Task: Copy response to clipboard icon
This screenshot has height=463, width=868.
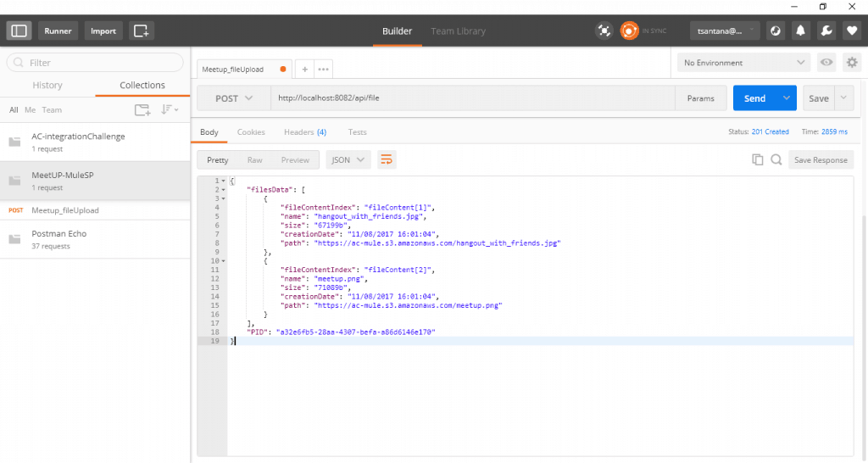Action: point(757,159)
